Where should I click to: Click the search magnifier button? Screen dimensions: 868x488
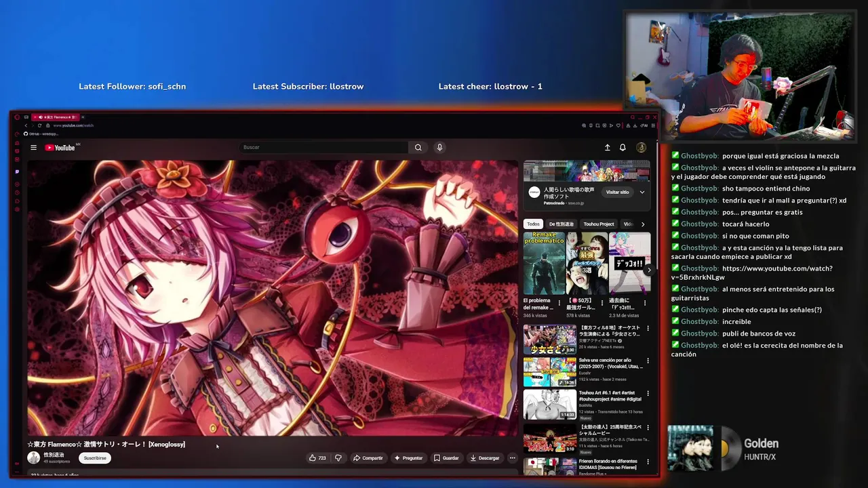pos(418,147)
